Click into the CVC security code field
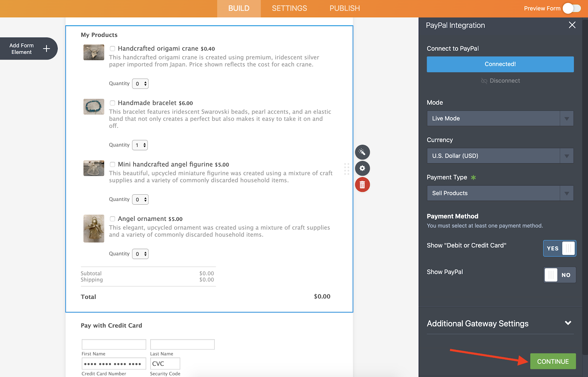 coord(165,364)
